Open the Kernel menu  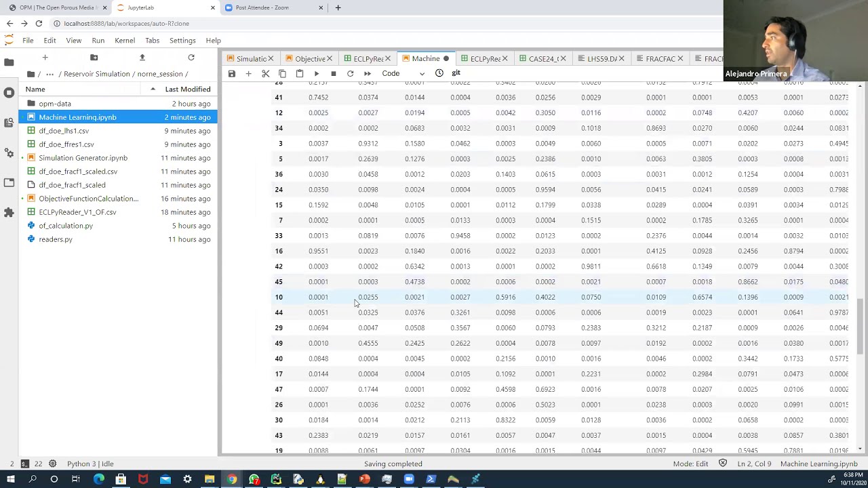point(124,41)
